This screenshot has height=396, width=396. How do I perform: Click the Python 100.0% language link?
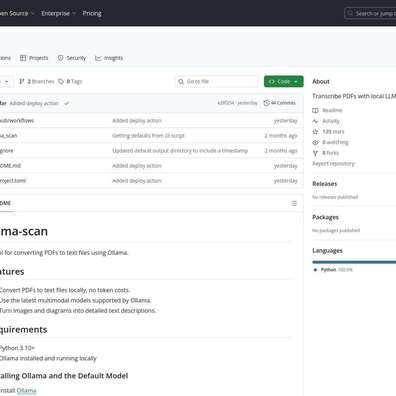tap(337, 270)
